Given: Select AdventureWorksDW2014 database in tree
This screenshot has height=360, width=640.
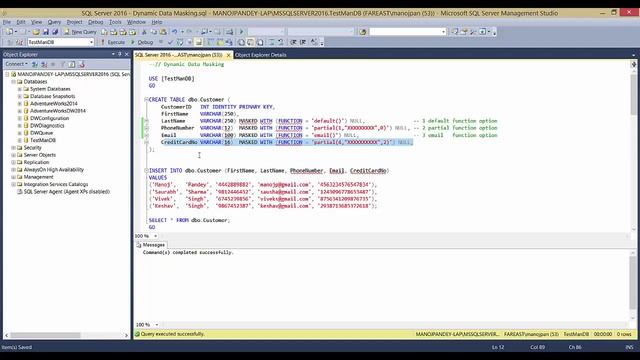Looking at the screenshot, I should click(x=58, y=111).
